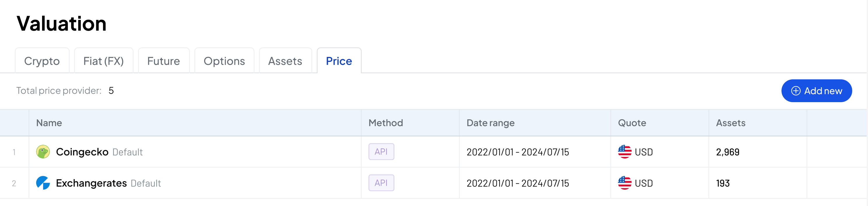Open the Exchangerates provider name
The width and height of the screenshot is (868, 206).
91,183
